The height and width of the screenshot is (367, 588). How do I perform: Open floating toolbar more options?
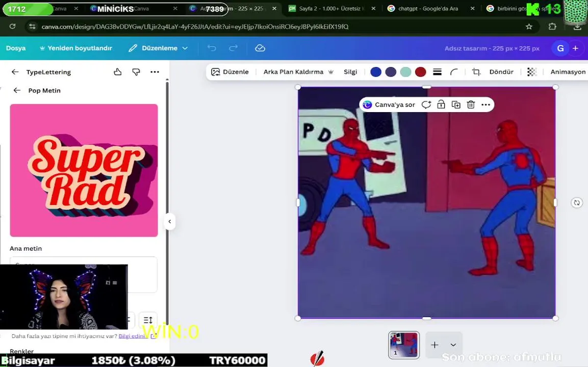[x=485, y=104]
